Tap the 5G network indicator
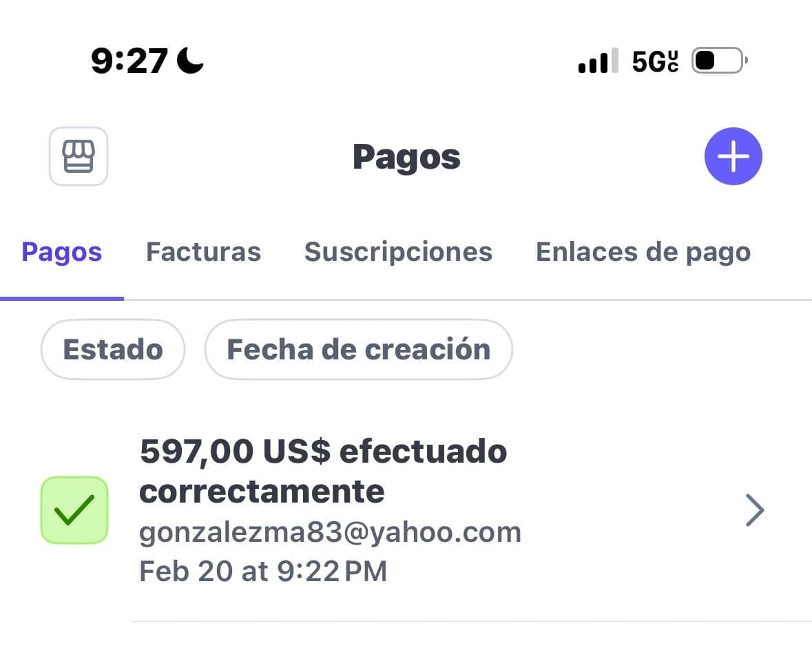 [655, 61]
